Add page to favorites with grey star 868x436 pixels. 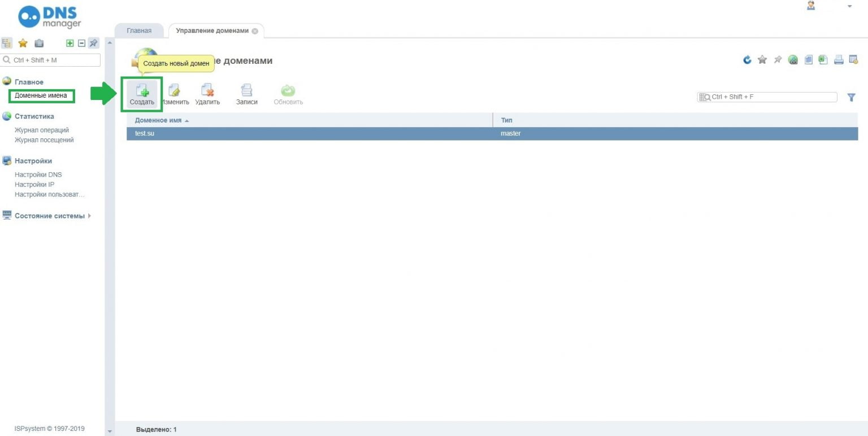pyautogui.click(x=762, y=59)
